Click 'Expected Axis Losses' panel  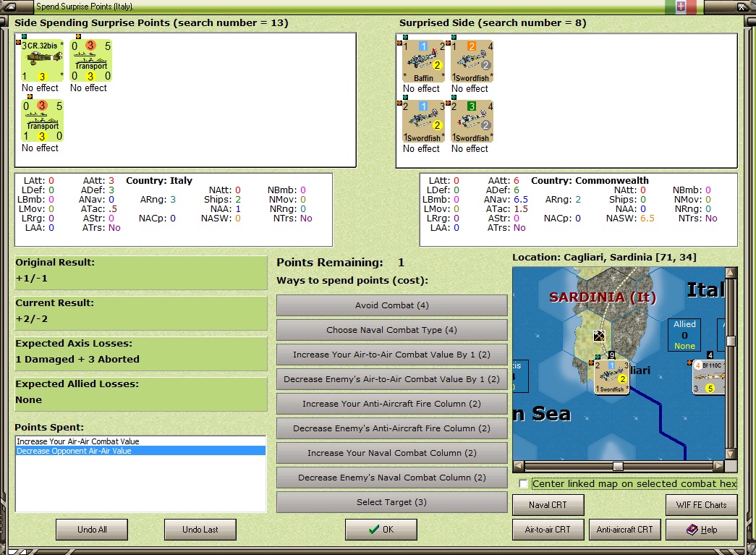(x=141, y=353)
